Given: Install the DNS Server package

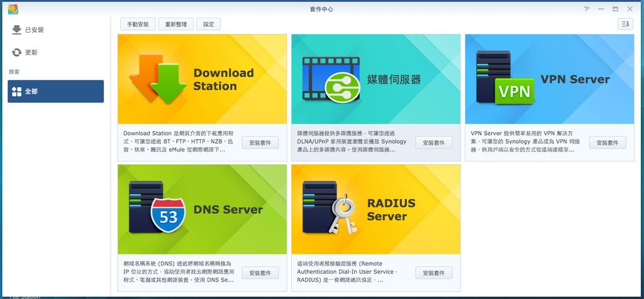Looking at the screenshot, I should pos(260,273).
